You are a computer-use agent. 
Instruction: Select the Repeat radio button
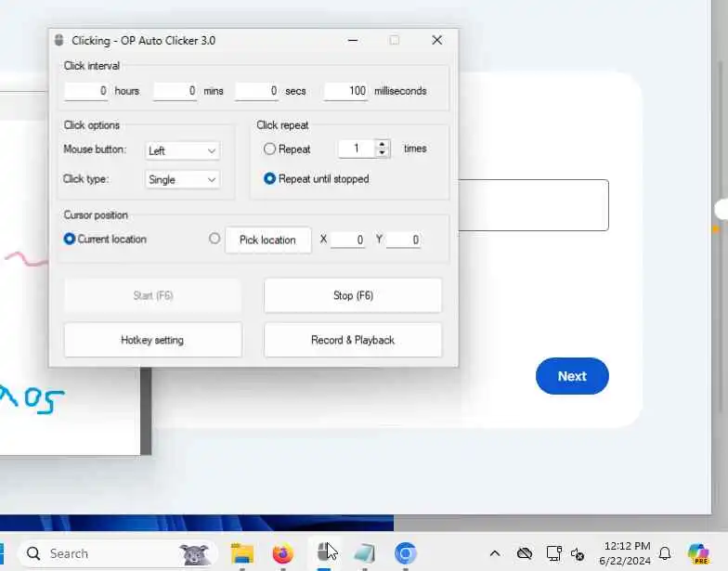point(269,149)
